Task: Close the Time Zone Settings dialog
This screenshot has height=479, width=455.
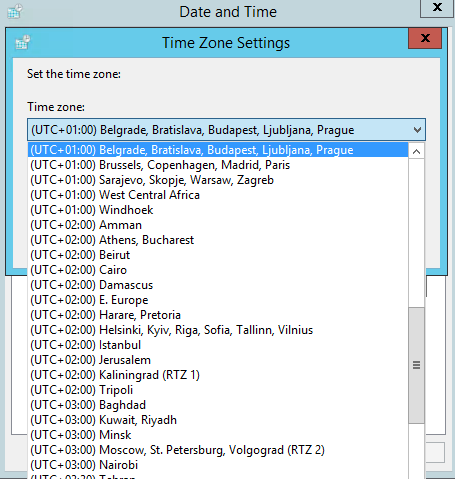Action: [x=425, y=38]
